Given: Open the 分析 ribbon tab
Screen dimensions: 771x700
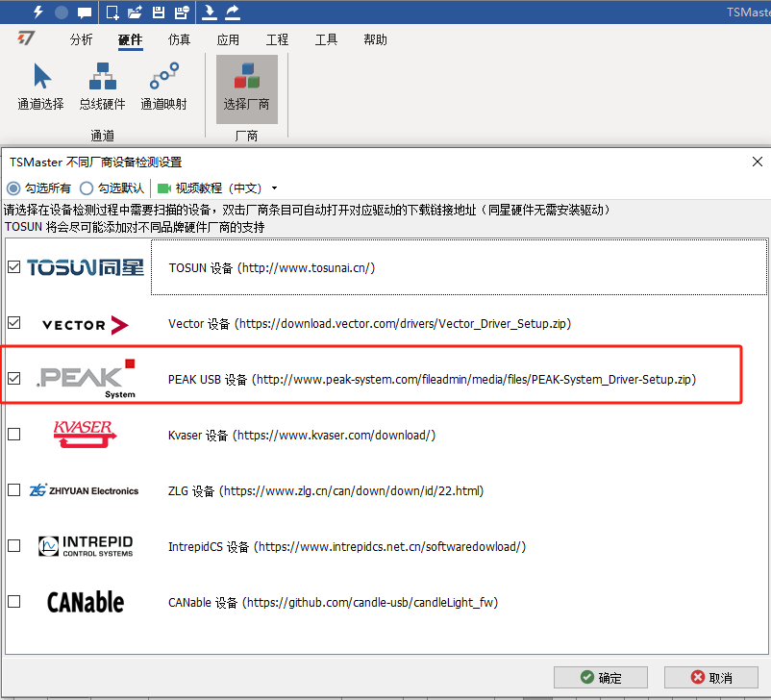Looking at the screenshot, I should tap(81, 39).
